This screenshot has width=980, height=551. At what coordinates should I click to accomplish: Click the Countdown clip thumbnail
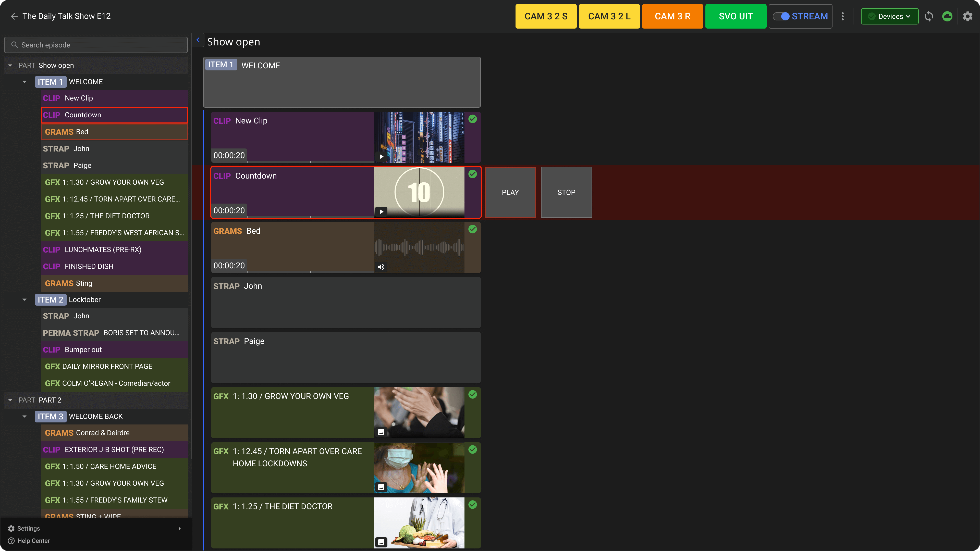point(419,192)
